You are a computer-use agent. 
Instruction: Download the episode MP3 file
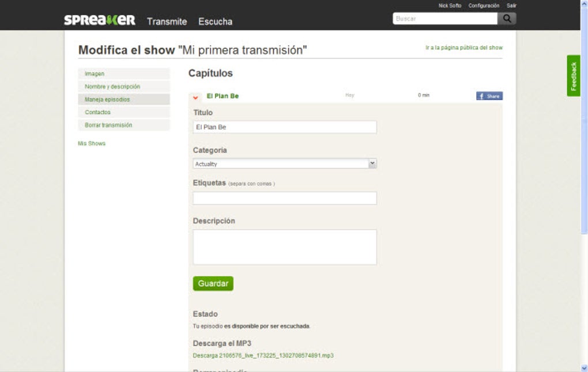tap(263, 355)
